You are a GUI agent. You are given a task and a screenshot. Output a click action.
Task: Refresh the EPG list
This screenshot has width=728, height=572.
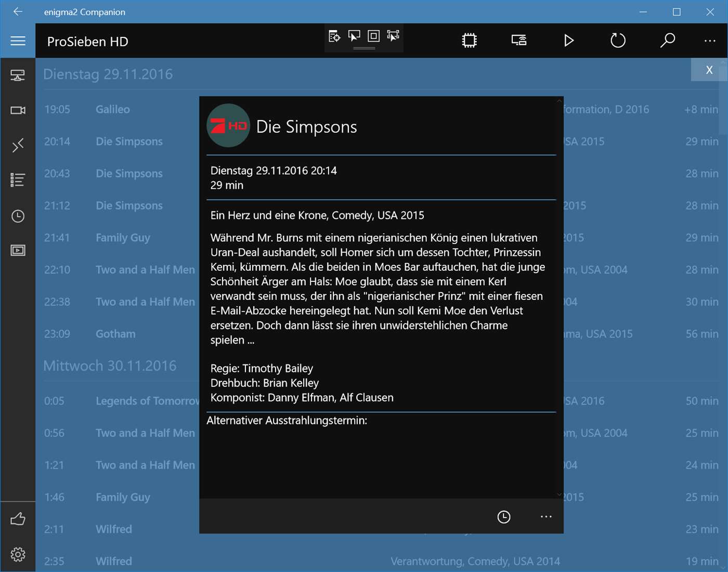click(x=618, y=41)
